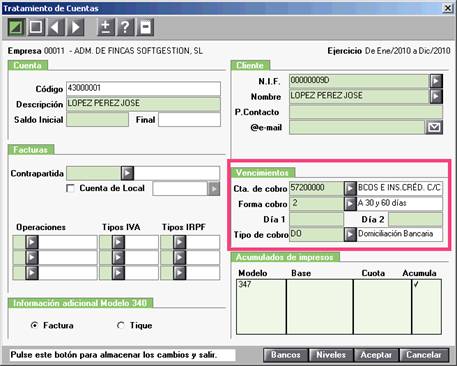Open third Tipos IVA row lookup arrow
457x366 pixels.
click(118, 273)
